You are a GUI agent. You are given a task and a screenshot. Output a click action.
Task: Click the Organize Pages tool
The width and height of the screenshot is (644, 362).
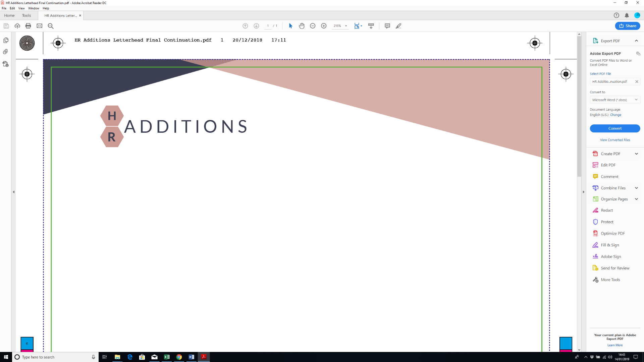(x=614, y=199)
